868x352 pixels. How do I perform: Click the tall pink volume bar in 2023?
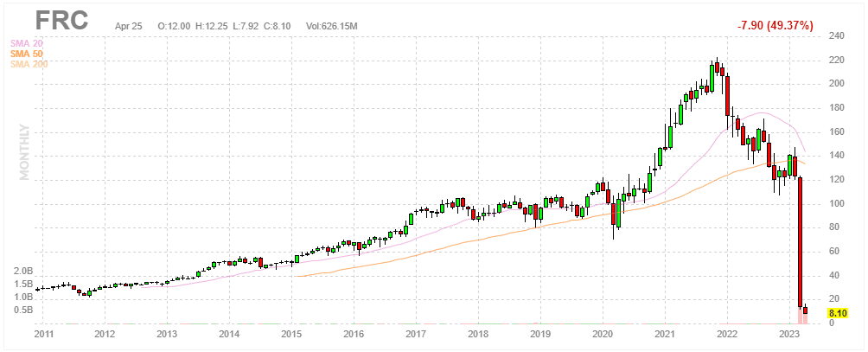coord(800,316)
